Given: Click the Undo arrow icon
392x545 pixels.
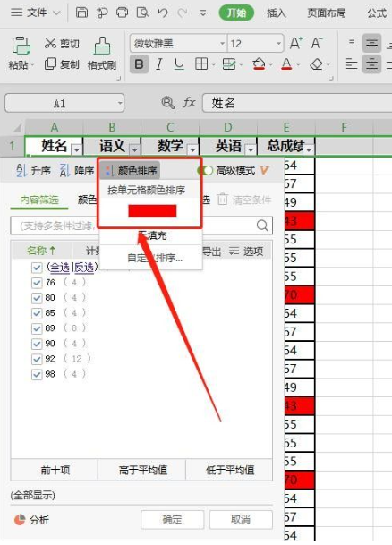Looking at the screenshot, I should (x=162, y=13).
